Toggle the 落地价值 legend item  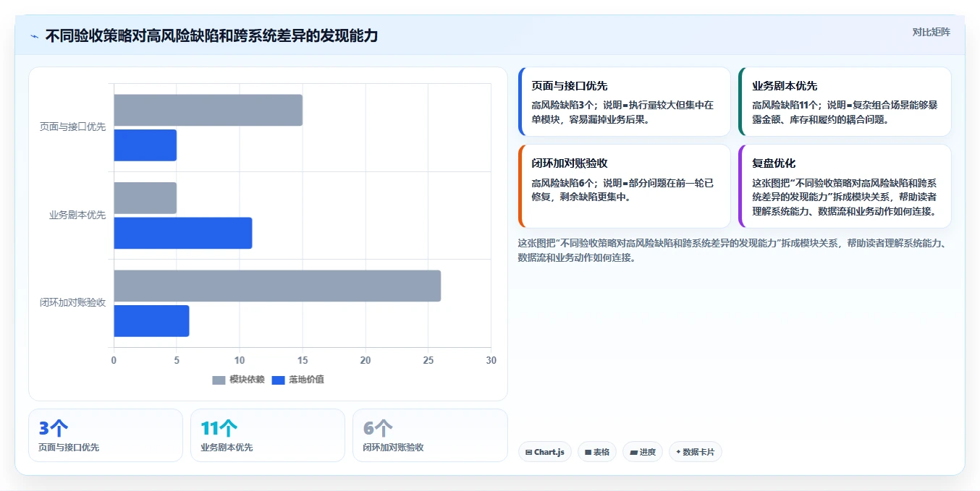pos(297,380)
